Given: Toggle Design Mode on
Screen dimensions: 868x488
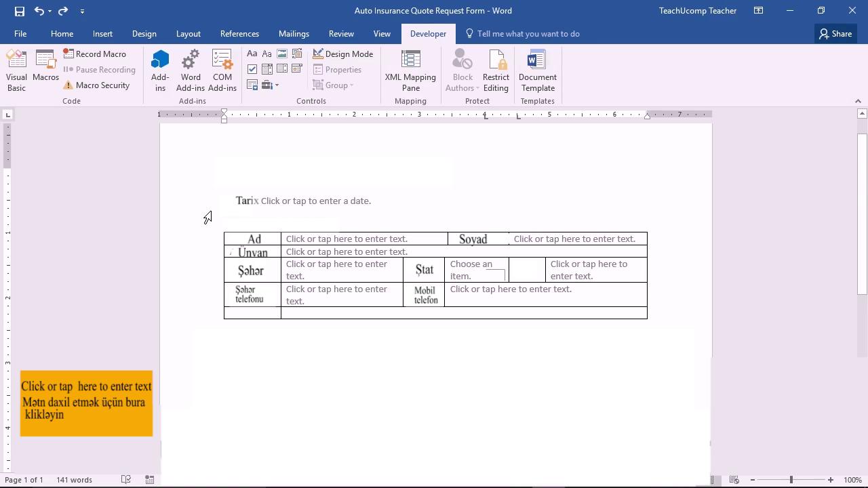Looking at the screenshot, I should tap(343, 54).
